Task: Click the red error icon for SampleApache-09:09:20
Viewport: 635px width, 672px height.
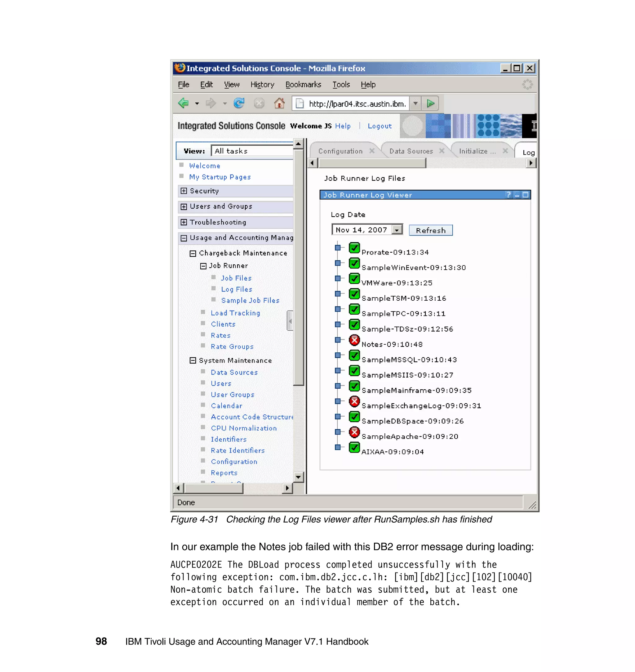Action: [354, 432]
